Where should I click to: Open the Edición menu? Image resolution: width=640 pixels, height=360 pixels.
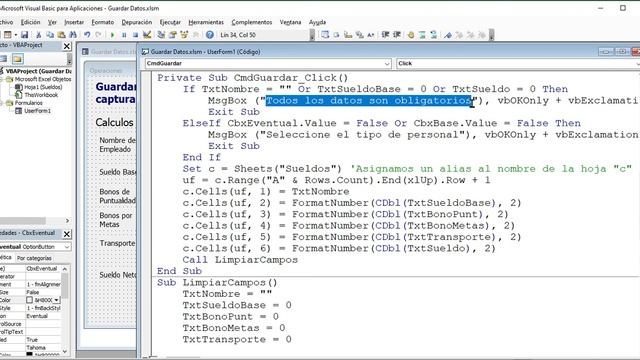[x=31, y=22]
